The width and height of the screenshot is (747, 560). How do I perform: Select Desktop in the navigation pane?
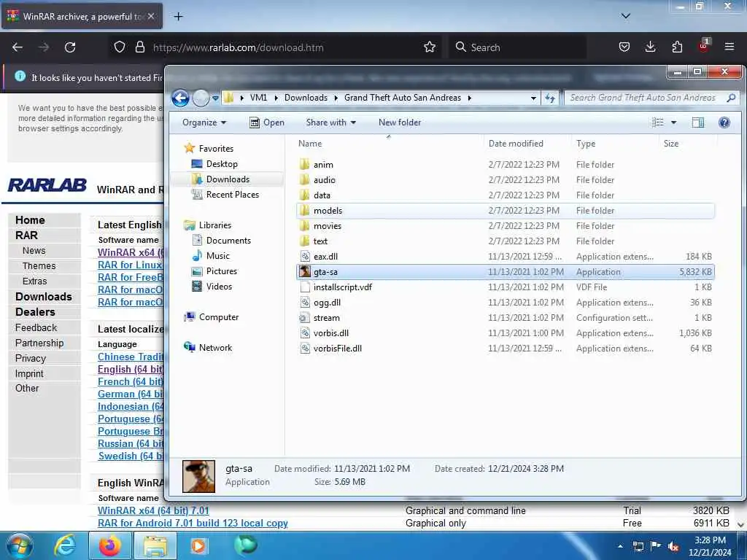tap(214, 164)
